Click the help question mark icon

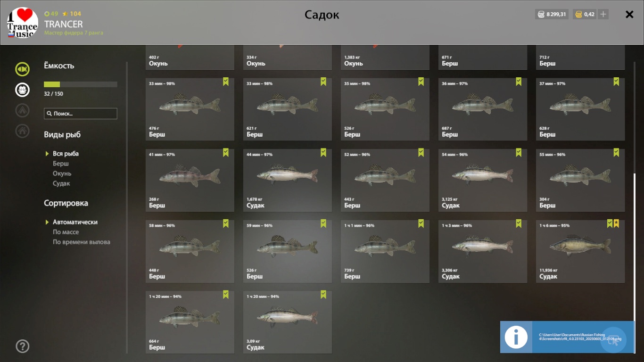point(22,346)
